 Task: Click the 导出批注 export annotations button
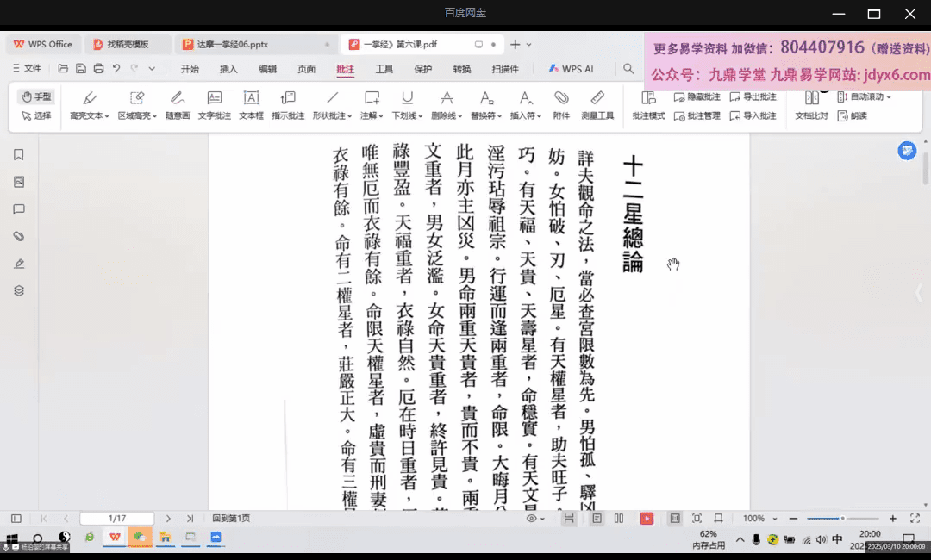tap(753, 96)
